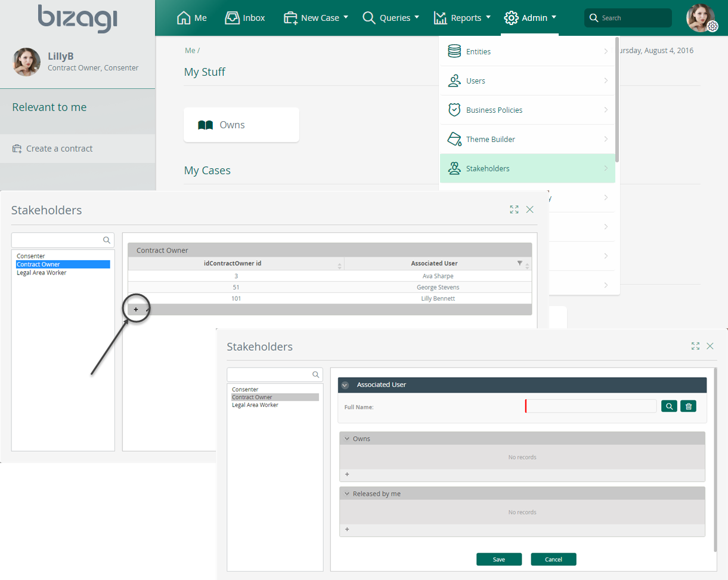Maximize the back Stakeholders window
Screen dimensions: 728x580
click(514, 209)
